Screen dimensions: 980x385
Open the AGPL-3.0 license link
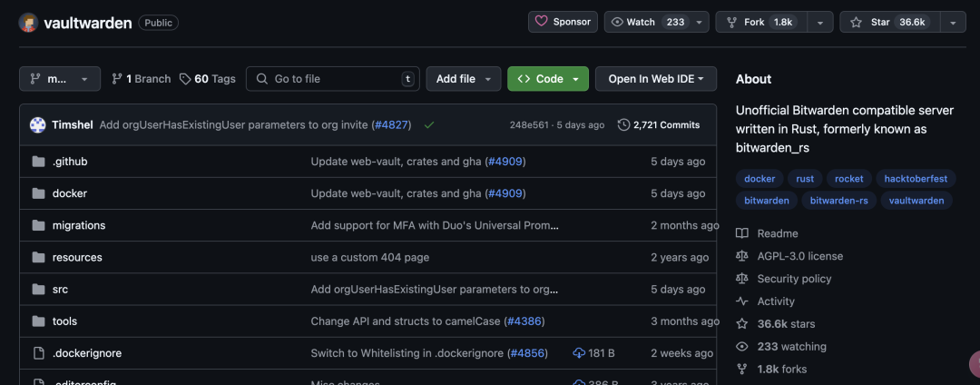(800, 256)
